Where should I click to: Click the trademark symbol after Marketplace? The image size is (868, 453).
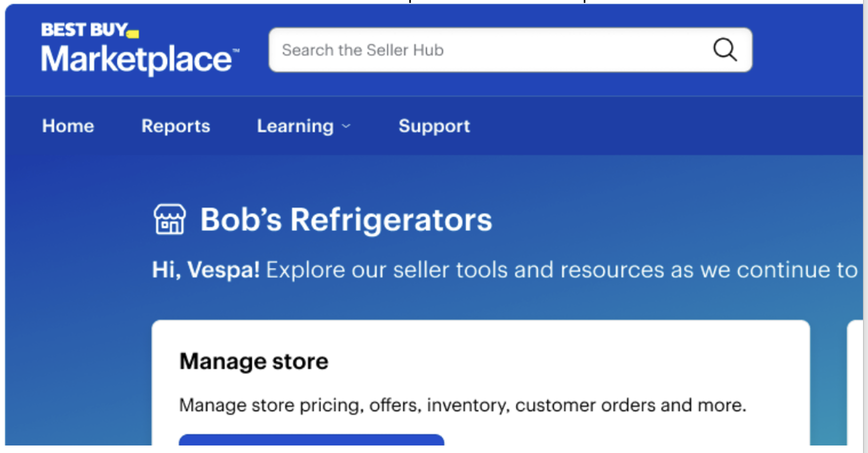[x=236, y=50]
